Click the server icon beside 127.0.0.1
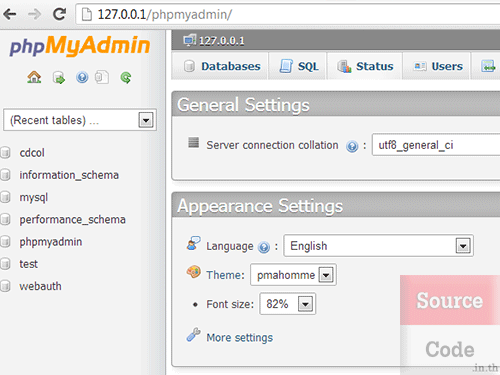Screen dimensions: 500x375 tap(190, 40)
